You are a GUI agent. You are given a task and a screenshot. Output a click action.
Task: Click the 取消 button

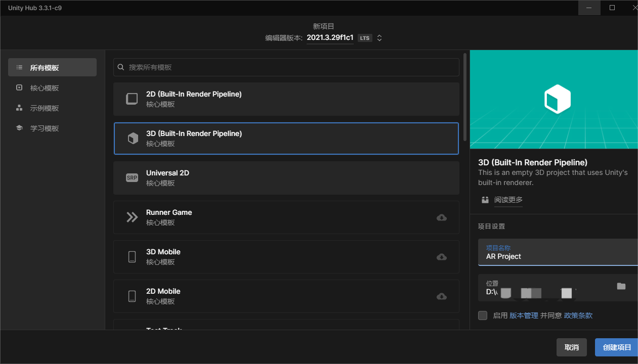pos(572,347)
